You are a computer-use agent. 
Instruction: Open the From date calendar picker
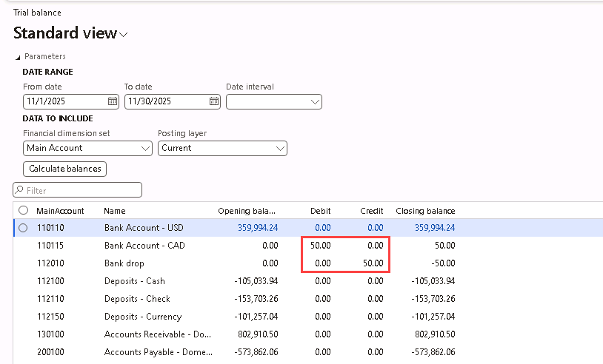pyautogui.click(x=113, y=101)
